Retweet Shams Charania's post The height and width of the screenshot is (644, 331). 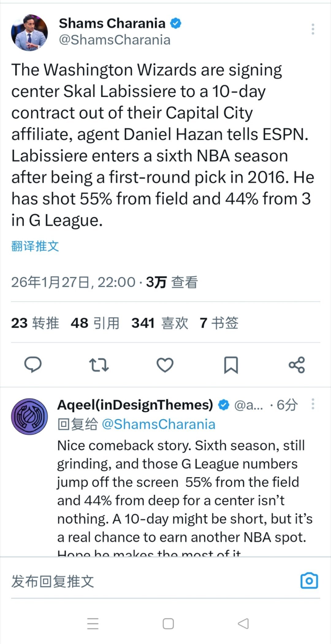(x=99, y=365)
